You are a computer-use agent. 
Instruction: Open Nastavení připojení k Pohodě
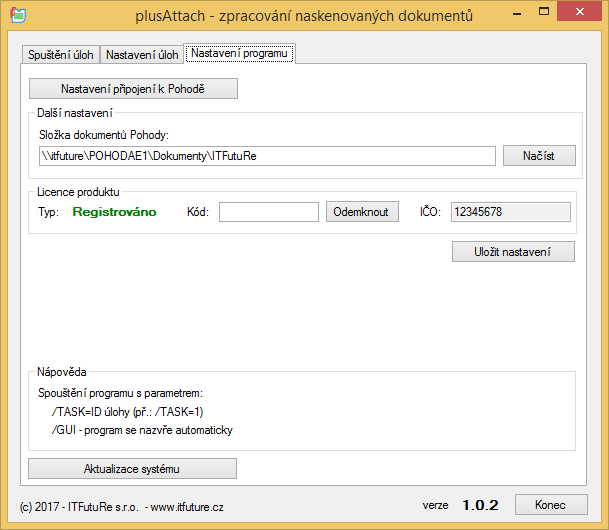[133, 89]
